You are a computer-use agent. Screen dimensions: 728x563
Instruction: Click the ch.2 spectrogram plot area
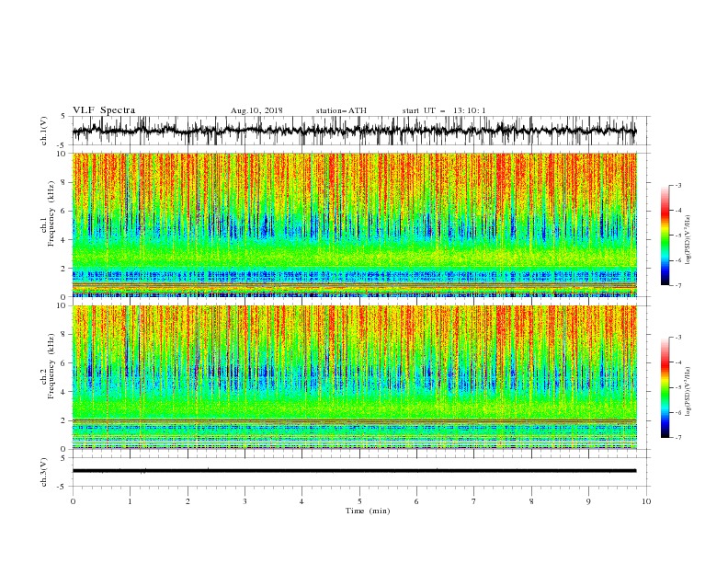click(x=355, y=377)
